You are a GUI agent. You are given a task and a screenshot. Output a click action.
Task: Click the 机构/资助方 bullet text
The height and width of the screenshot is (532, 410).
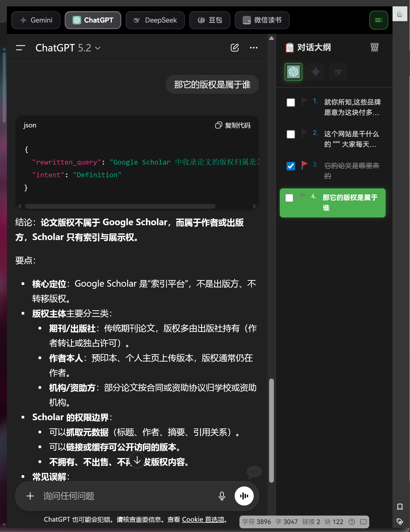[153, 395]
